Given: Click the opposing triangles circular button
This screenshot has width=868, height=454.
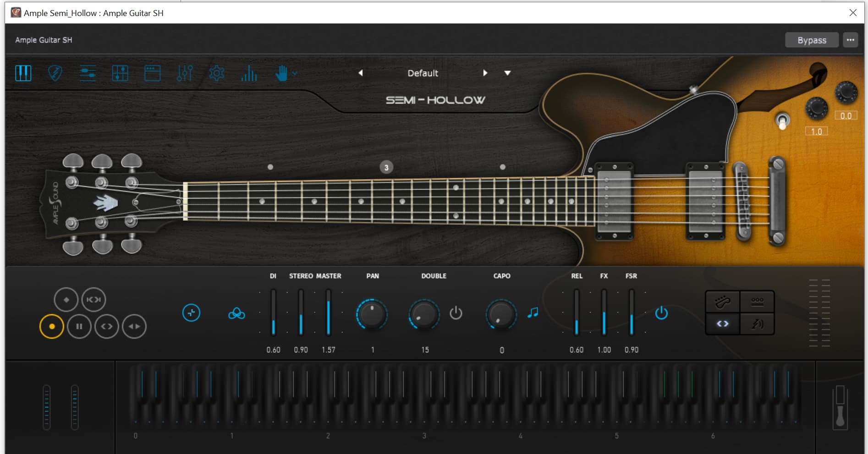Looking at the screenshot, I should click(134, 326).
